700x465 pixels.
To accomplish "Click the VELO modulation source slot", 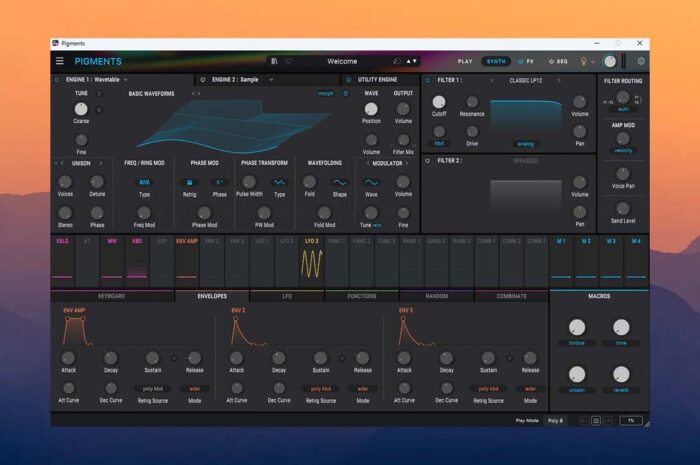I will pos(62,260).
